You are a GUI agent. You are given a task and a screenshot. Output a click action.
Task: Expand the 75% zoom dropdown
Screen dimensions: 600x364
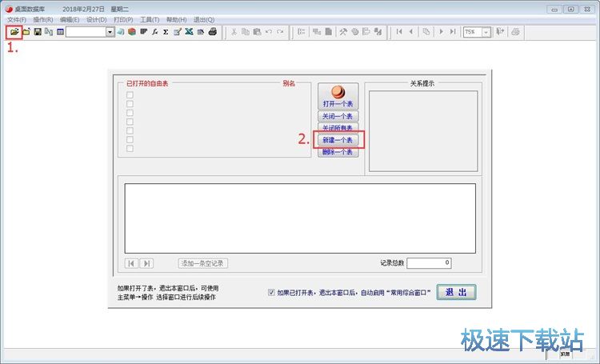(486, 32)
